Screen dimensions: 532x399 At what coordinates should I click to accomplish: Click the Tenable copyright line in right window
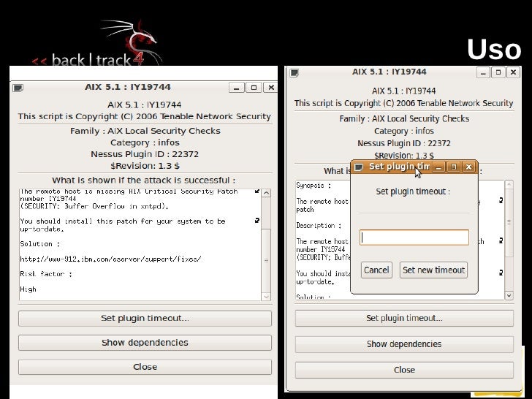click(x=403, y=103)
